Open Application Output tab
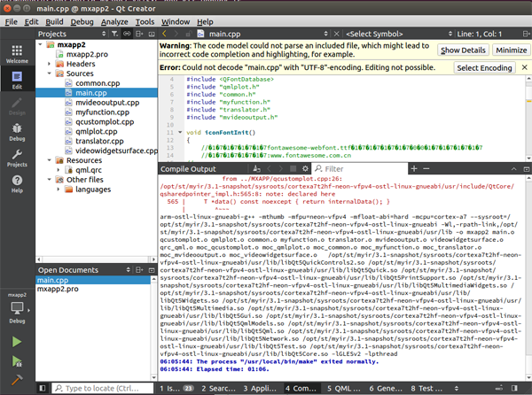Screen dimensions: 532x395 260,388
